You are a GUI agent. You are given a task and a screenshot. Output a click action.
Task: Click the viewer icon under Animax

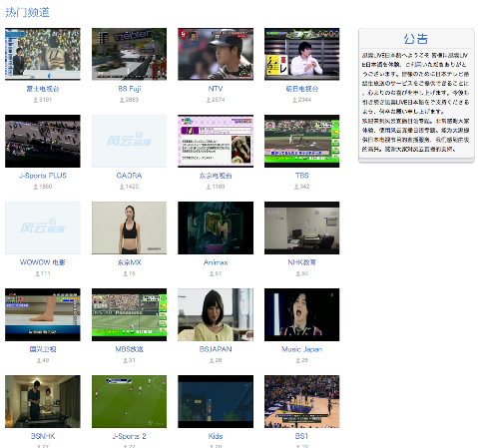pyautogui.click(x=212, y=273)
